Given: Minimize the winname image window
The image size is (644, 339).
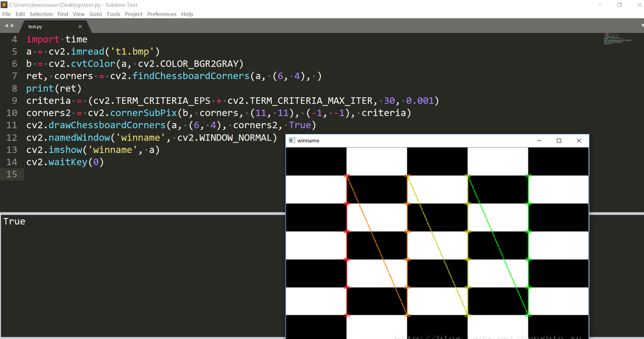Looking at the screenshot, I should point(539,141).
